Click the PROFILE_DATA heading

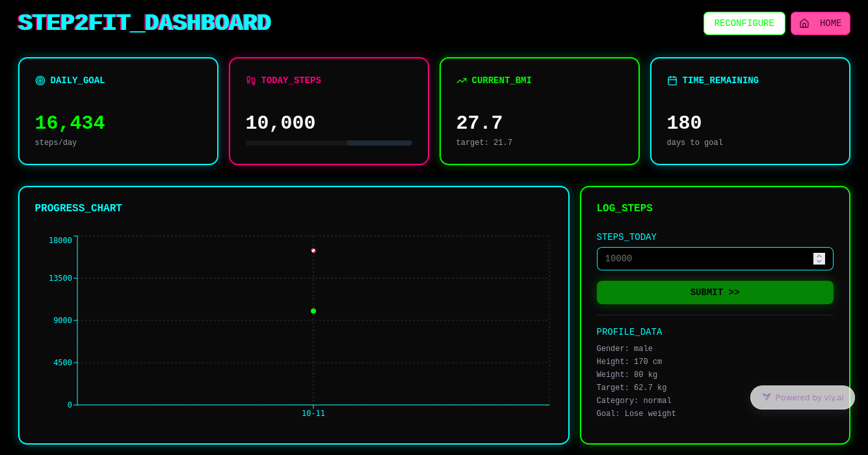[629, 332]
